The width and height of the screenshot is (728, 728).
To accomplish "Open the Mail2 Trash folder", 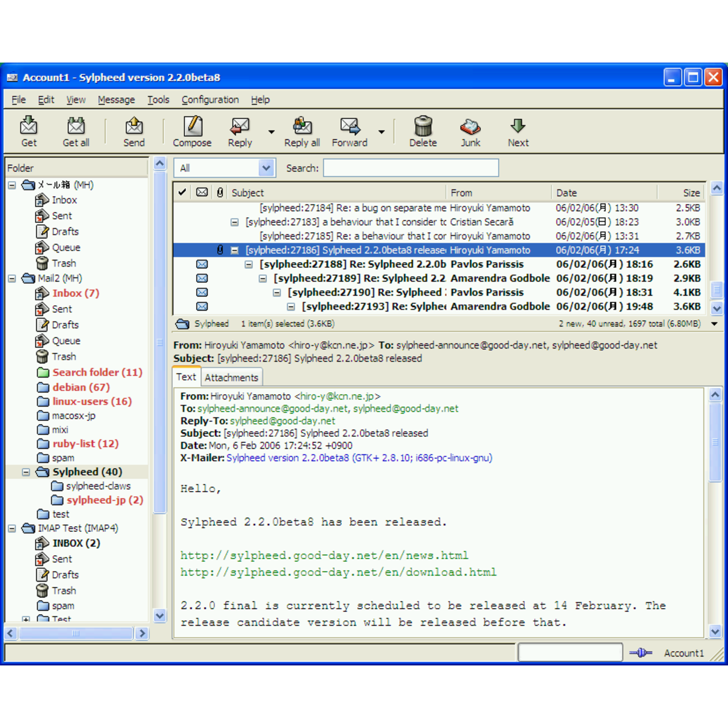I will pyautogui.click(x=64, y=357).
